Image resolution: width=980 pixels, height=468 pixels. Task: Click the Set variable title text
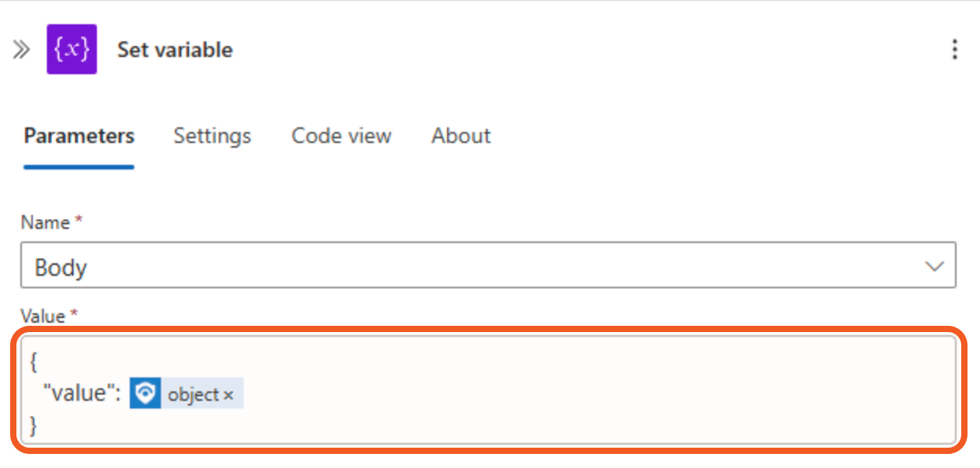point(174,50)
